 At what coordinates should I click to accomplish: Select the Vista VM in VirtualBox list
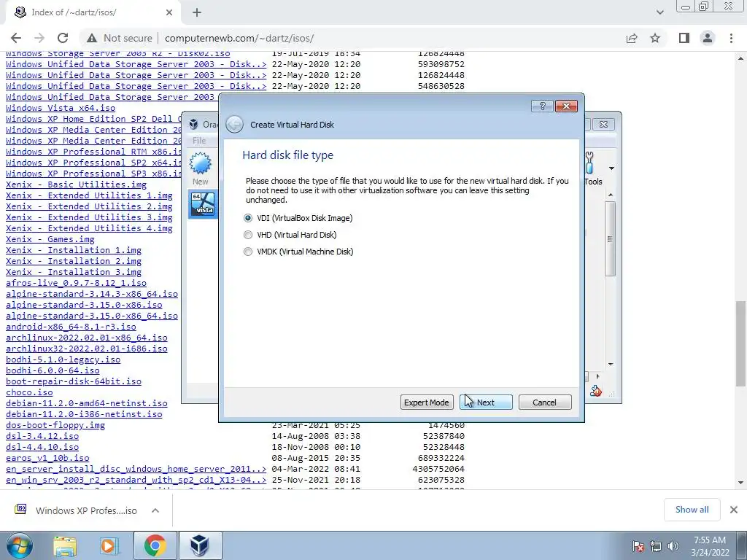pos(203,204)
